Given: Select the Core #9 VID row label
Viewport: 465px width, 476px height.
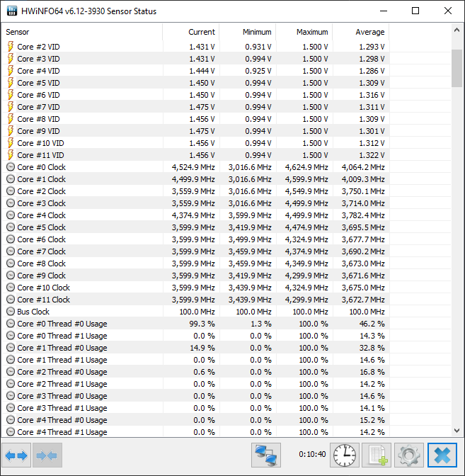Looking at the screenshot, I should (38, 131).
